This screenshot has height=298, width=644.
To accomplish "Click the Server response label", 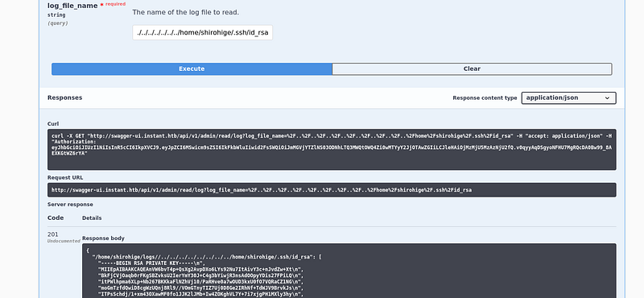I will 70,205.
